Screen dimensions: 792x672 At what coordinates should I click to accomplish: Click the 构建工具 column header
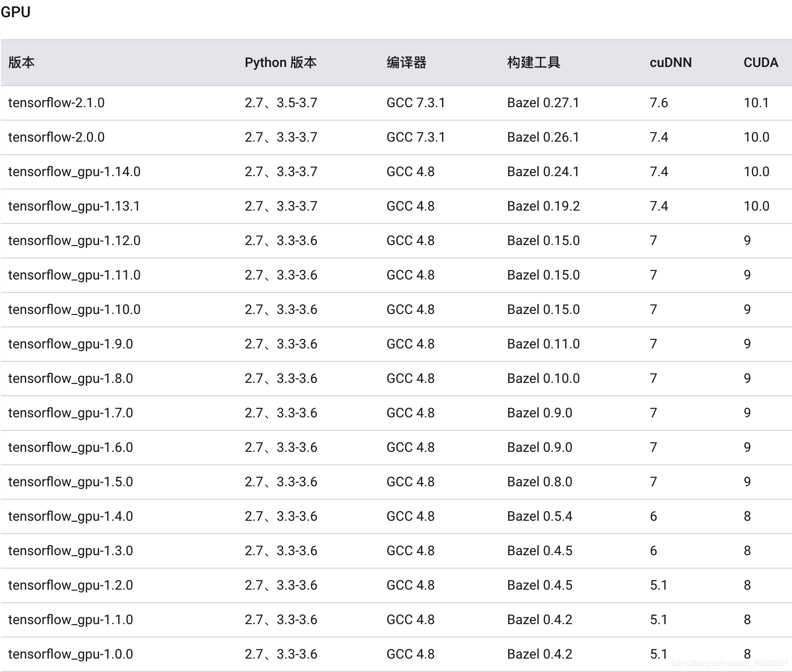(533, 63)
